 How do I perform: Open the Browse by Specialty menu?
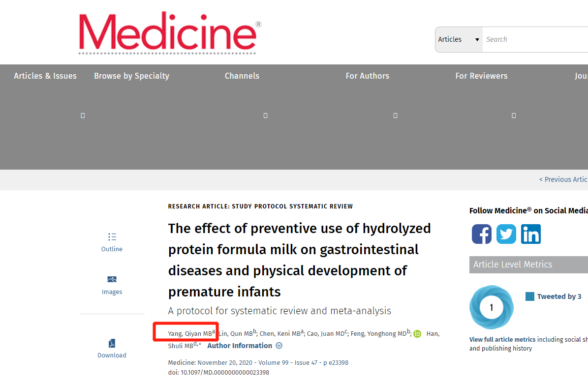coord(132,76)
